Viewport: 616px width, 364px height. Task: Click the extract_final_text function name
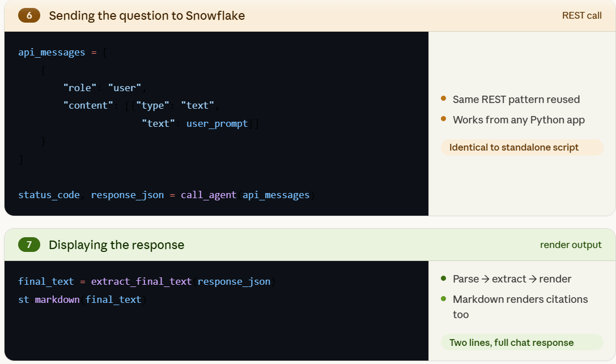[x=141, y=281]
